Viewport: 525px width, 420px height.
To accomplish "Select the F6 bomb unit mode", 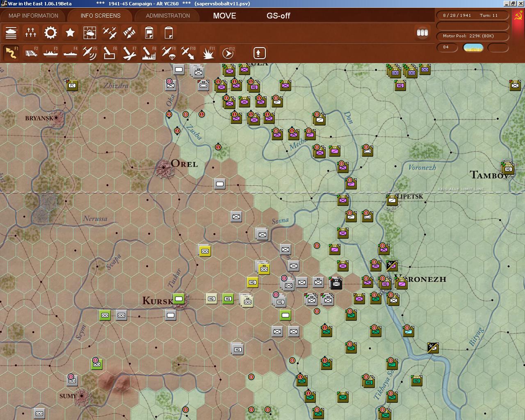I will tap(110, 53).
